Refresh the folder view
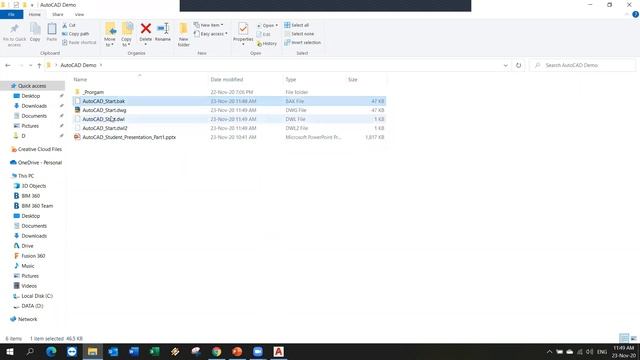Screen dimensions: 640x360 coord(518,65)
